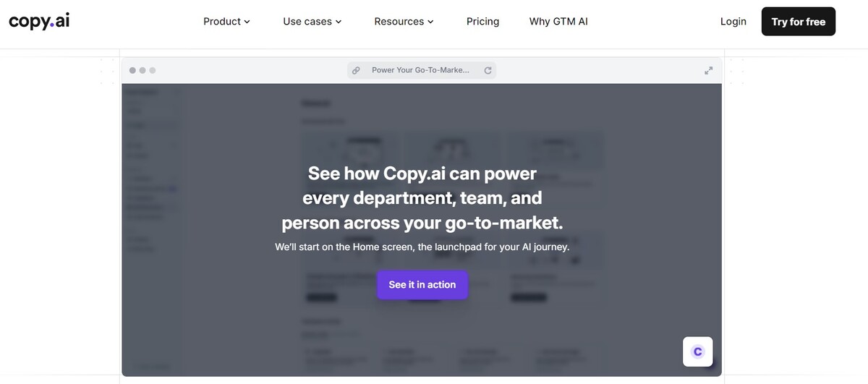Click the chevron next to Product

tap(247, 22)
